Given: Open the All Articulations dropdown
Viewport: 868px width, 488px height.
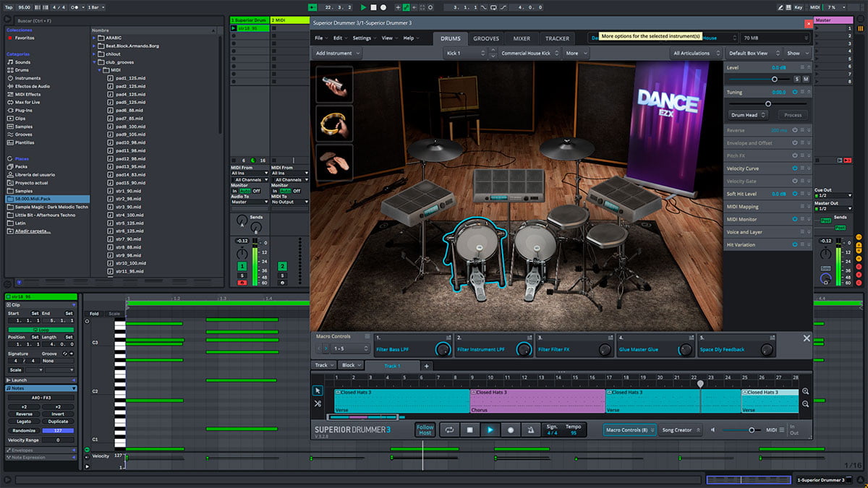Looking at the screenshot, I should 696,53.
